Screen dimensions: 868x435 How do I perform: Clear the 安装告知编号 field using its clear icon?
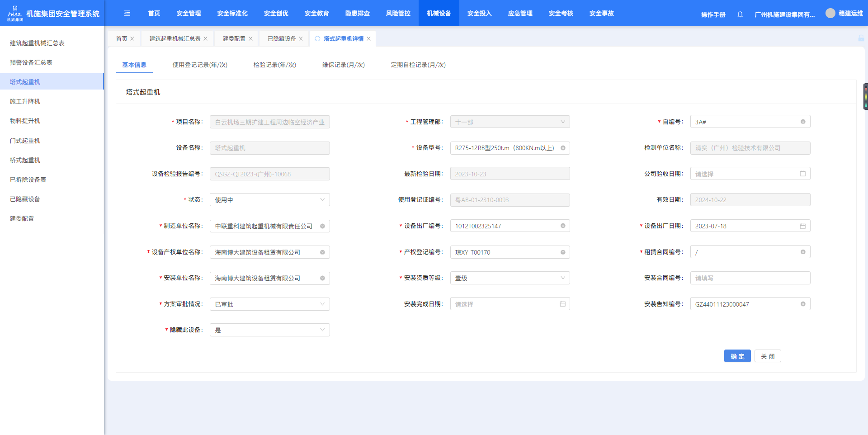(803, 304)
